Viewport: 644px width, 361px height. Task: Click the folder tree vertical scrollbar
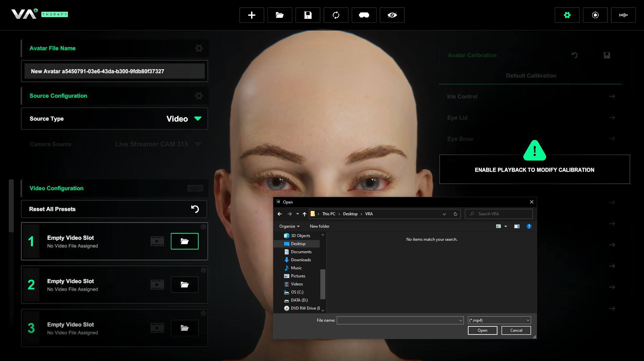pyautogui.click(x=323, y=284)
